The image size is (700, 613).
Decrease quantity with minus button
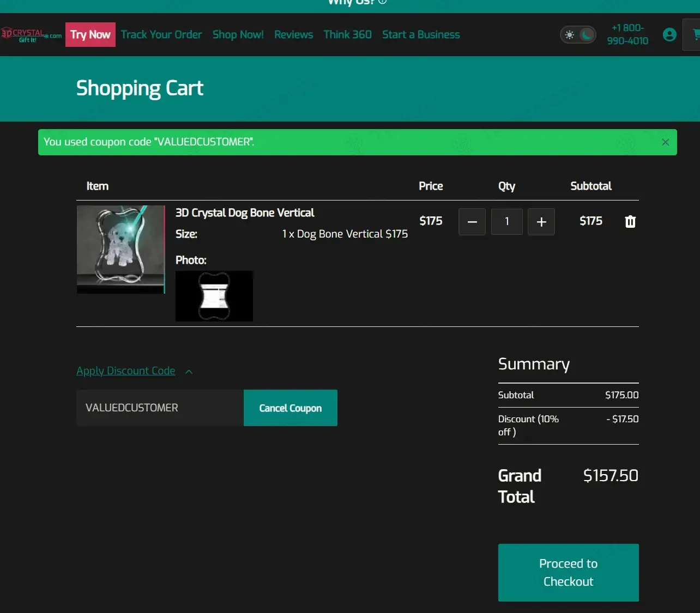(472, 222)
